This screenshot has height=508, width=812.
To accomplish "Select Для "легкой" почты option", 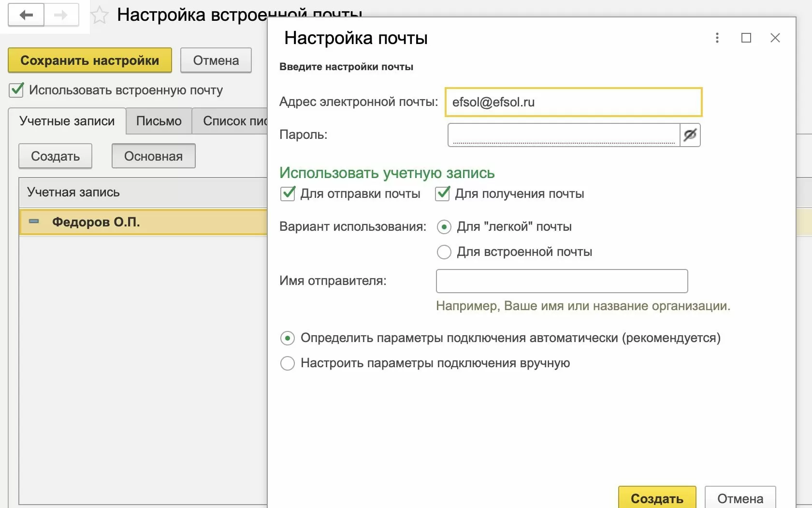I will tap(444, 226).
